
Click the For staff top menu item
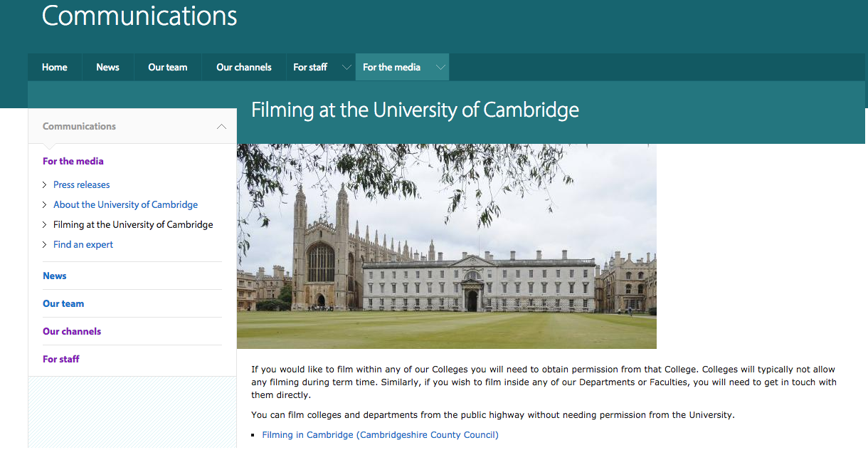click(310, 68)
